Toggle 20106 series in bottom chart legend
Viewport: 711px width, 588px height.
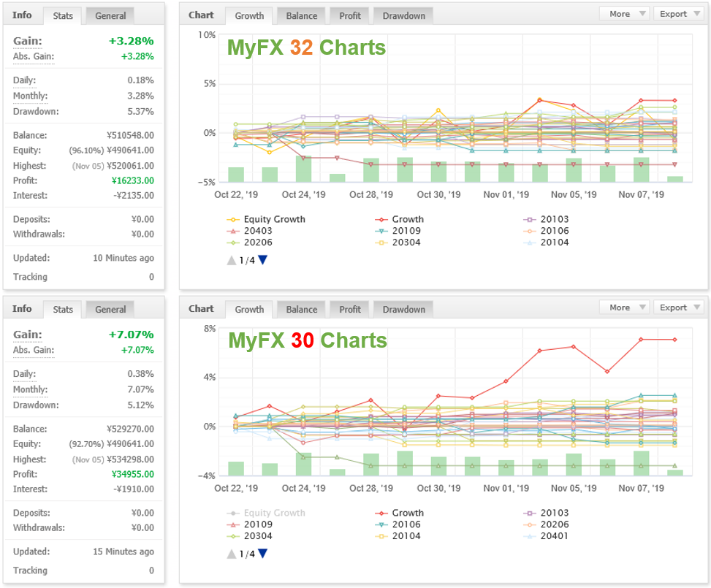[398, 524]
